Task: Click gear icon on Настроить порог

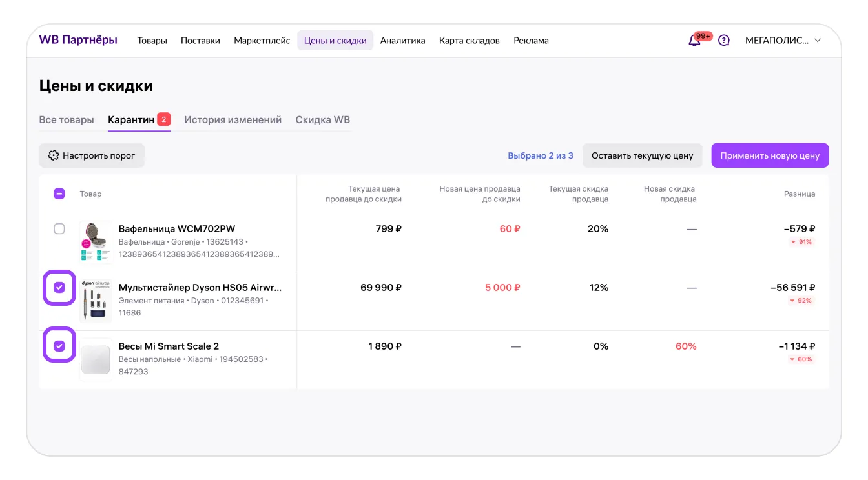Action: [x=54, y=155]
